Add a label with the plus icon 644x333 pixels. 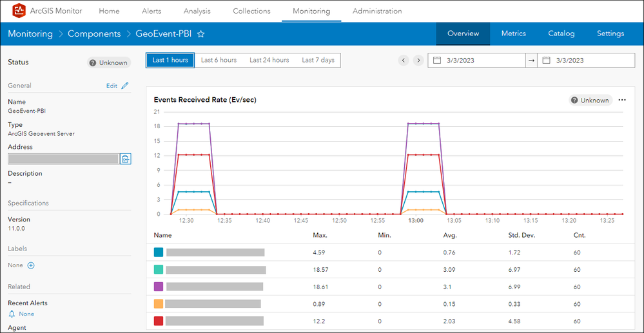click(31, 265)
